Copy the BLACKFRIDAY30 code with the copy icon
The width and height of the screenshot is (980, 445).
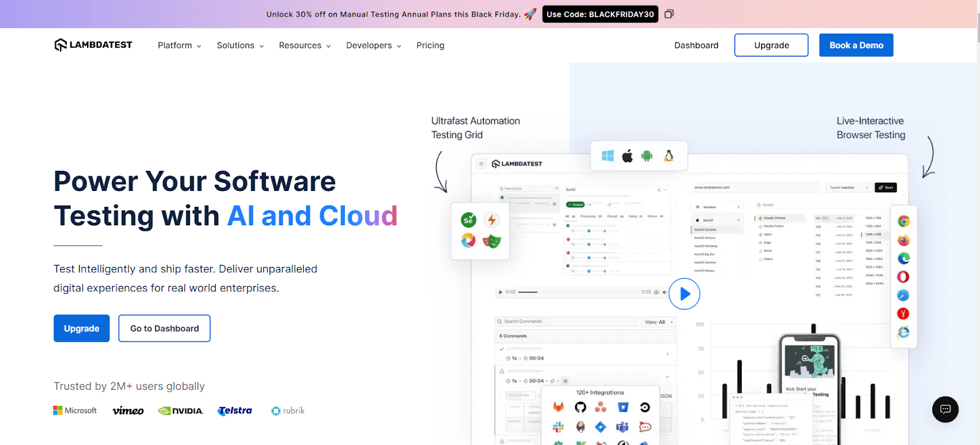coord(669,14)
